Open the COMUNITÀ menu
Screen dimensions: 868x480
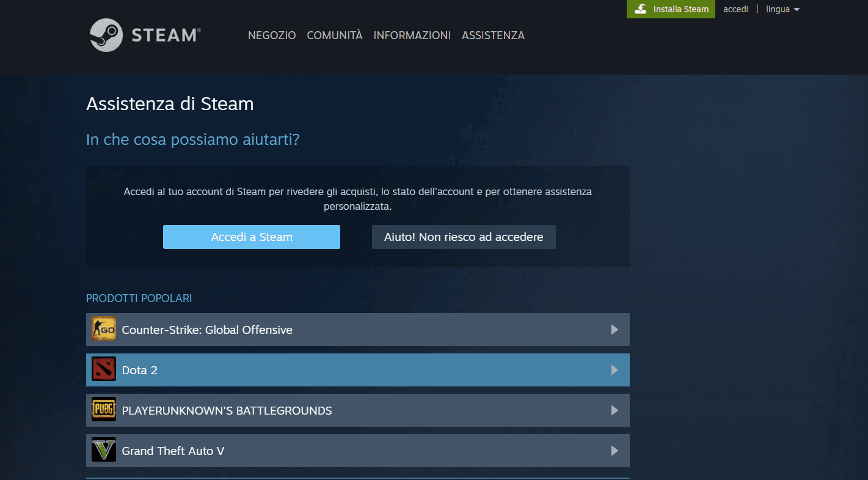click(x=334, y=35)
